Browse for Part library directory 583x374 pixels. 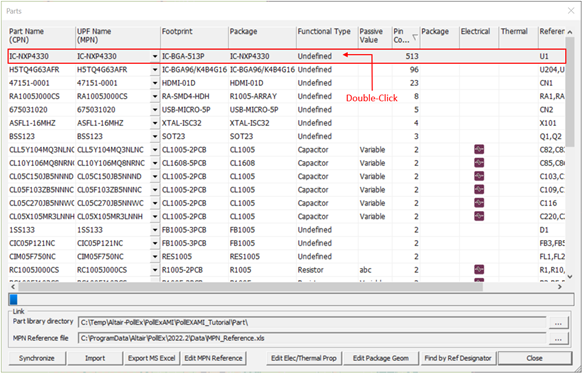tap(558, 323)
